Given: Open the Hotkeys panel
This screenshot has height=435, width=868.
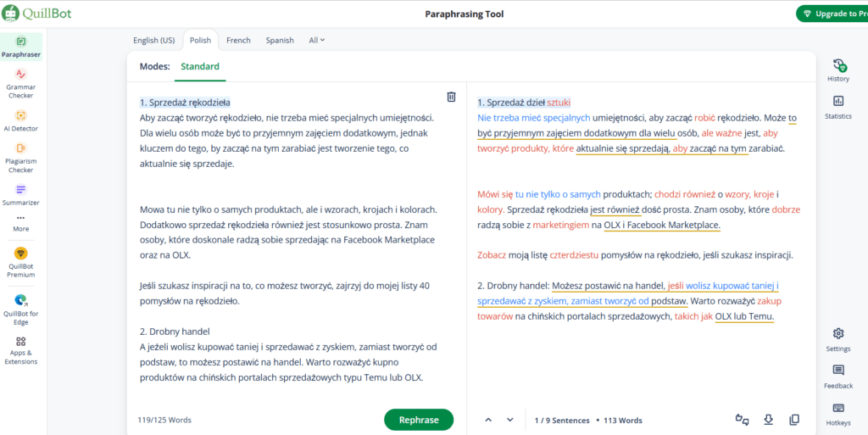Looking at the screenshot, I should pyautogui.click(x=837, y=414).
